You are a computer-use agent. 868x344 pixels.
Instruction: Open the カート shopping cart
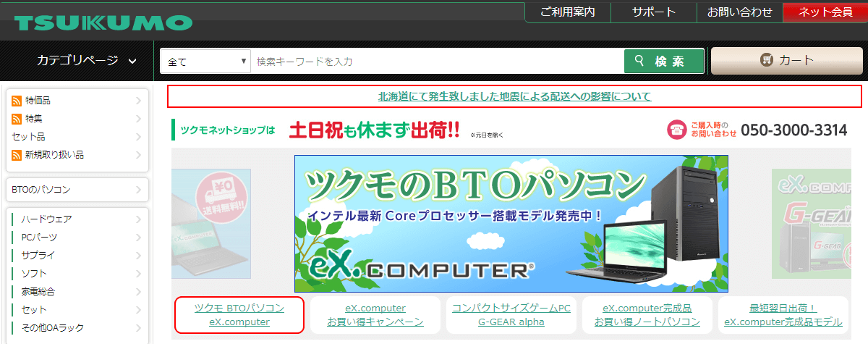(x=786, y=61)
